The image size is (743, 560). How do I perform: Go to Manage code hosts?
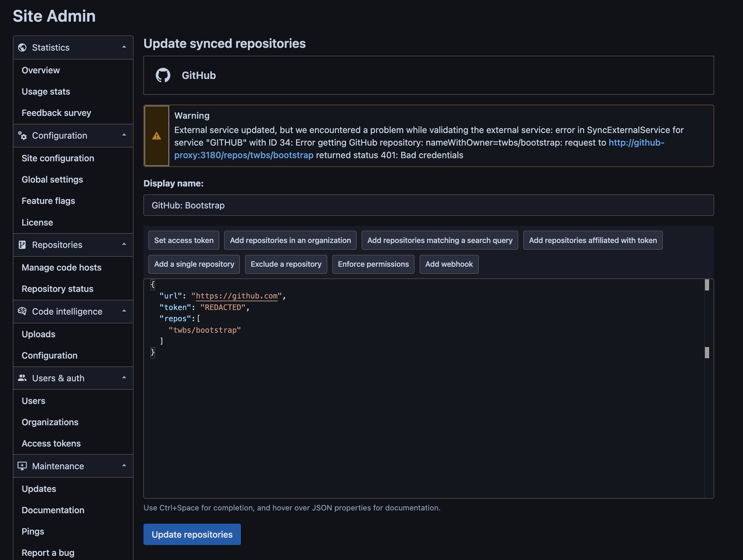point(61,267)
